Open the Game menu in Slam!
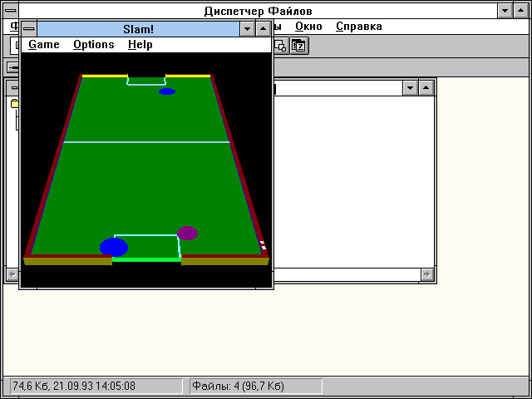The width and height of the screenshot is (532, 399). pos(44,44)
